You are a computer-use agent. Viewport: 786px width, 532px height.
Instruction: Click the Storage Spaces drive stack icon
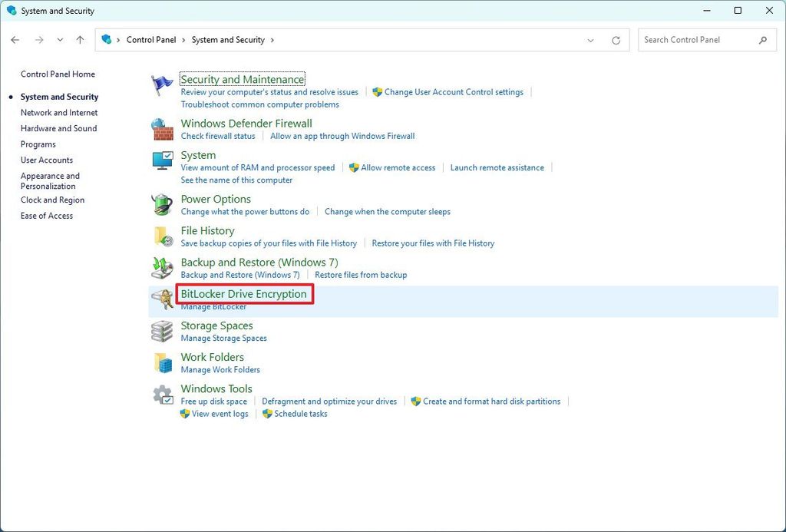point(162,330)
